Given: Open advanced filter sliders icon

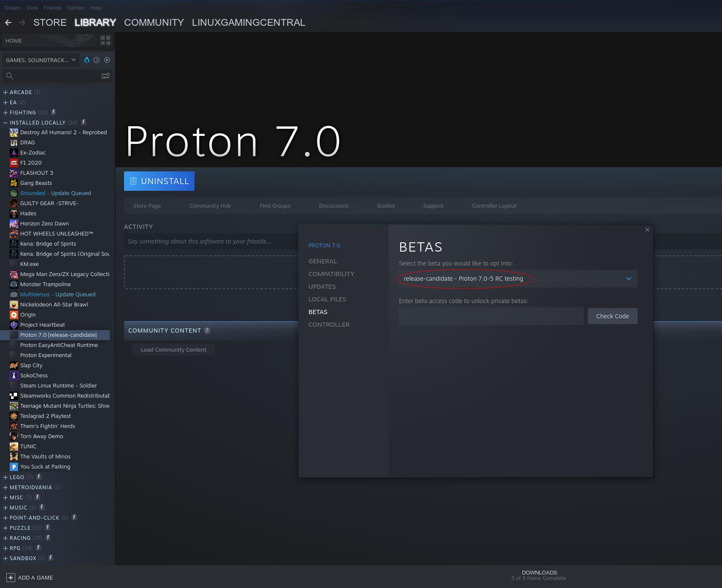Looking at the screenshot, I should [x=105, y=76].
